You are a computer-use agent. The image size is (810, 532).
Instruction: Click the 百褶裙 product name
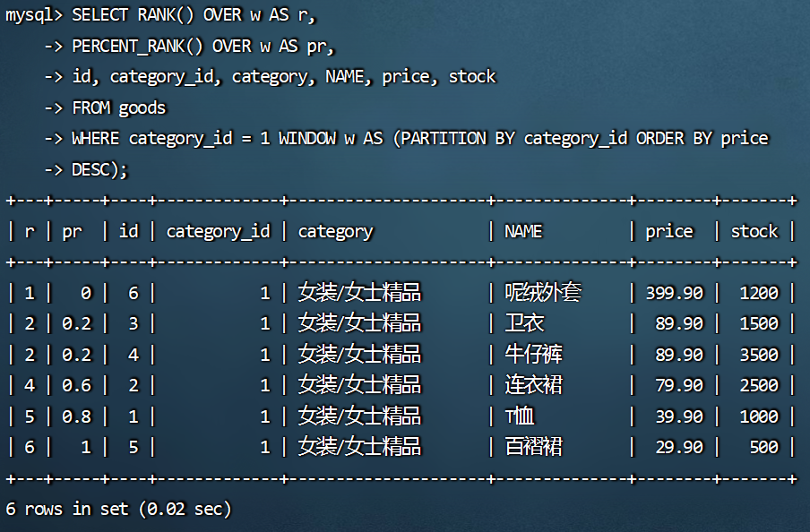pos(533,447)
